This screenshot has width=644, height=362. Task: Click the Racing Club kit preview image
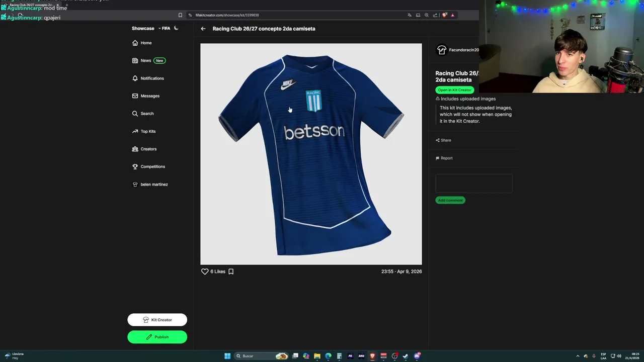311,154
